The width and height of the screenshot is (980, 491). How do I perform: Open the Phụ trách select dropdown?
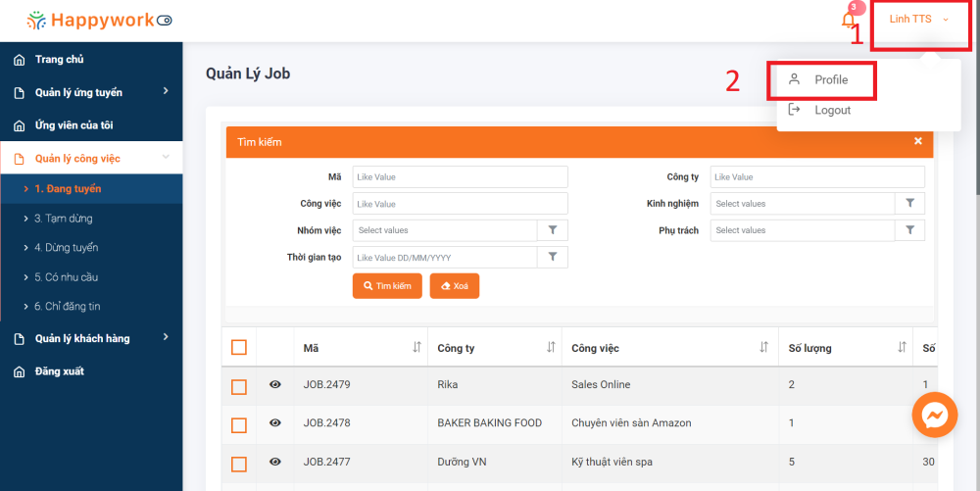(x=803, y=230)
